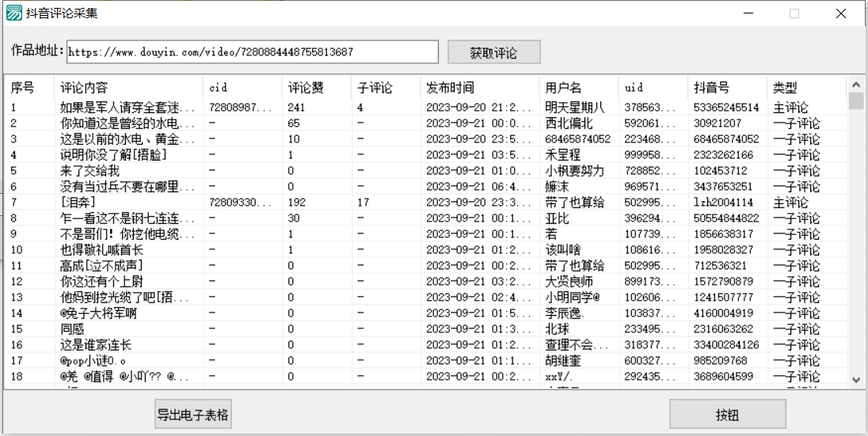Select comment '这是谁家连长'

[95, 345]
